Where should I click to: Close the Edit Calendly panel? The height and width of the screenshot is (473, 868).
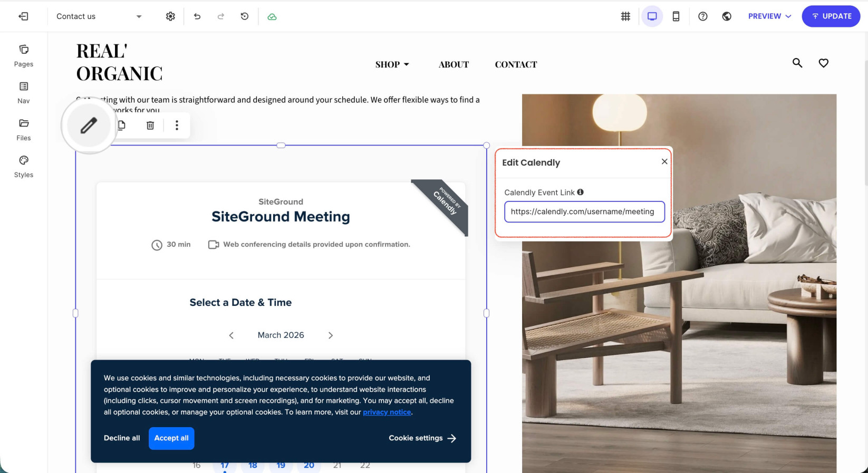coord(664,161)
